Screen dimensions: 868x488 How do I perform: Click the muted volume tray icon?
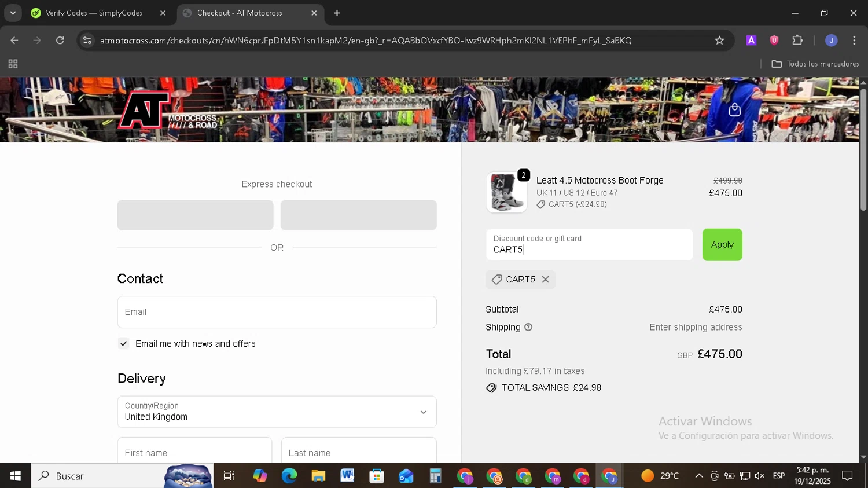(x=760, y=476)
